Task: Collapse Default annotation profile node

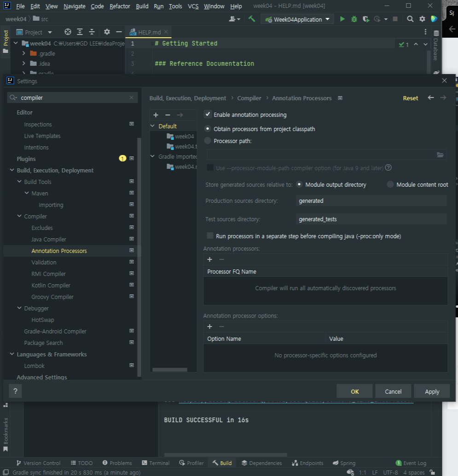Action: tap(152, 126)
